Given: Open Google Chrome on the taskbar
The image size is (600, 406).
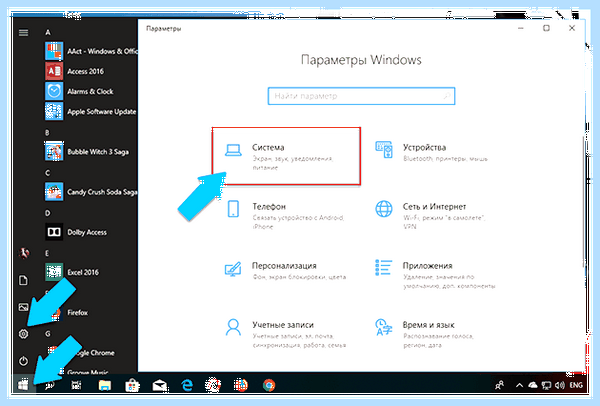Looking at the screenshot, I should click(x=269, y=385).
